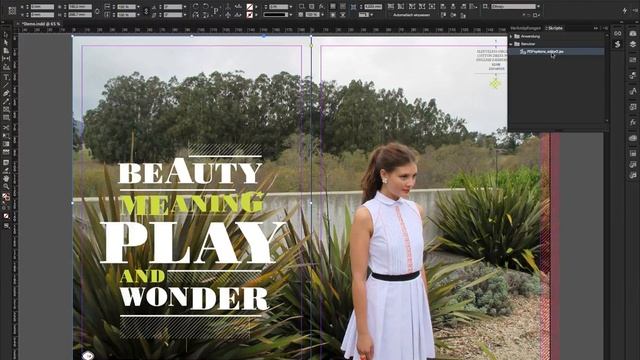Open the scale X percentage dropdown
Viewport: 640px width, 360px height.
138,7
